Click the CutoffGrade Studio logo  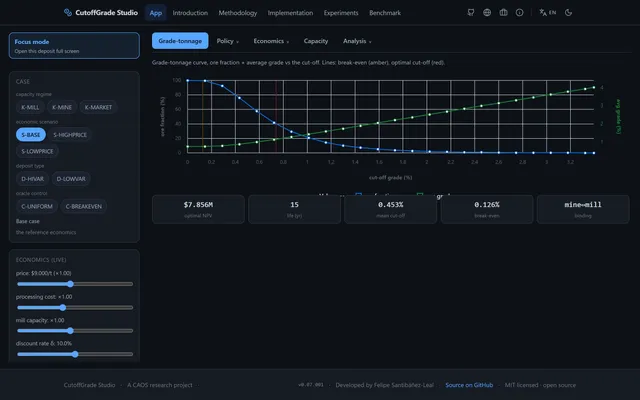click(x=101, y=13)
